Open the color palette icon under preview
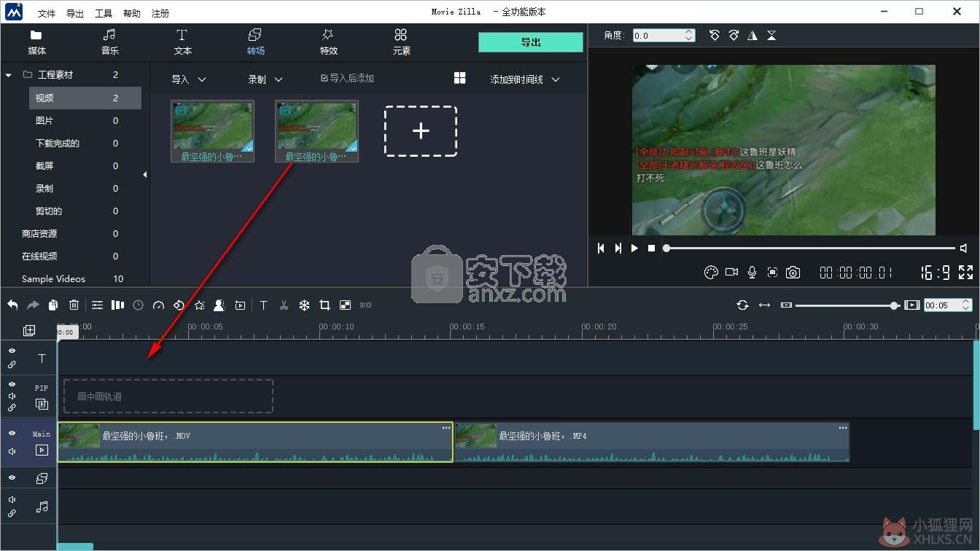The width and height of the screenshot is (980, 551). tap(711, 272)
